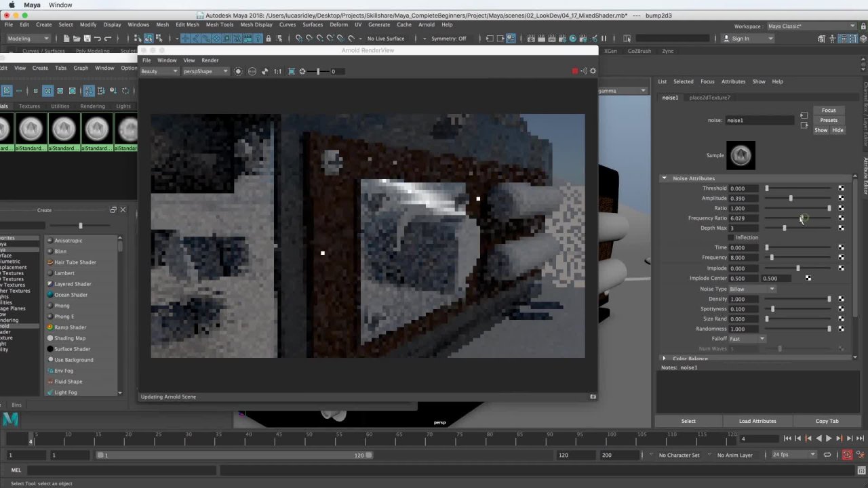The width and height of the screenshot is (868, 488).
Task: Click the Phong shader icon in Create list
Action: tap(50, 306)
